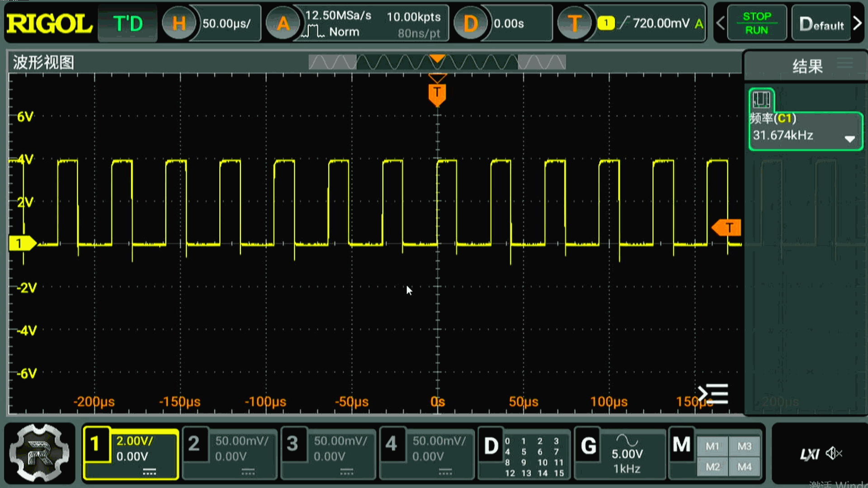This screenshot has width=868, height=488.
Task: Click the trigger level marker on right edge
Action: click(727, 228)
